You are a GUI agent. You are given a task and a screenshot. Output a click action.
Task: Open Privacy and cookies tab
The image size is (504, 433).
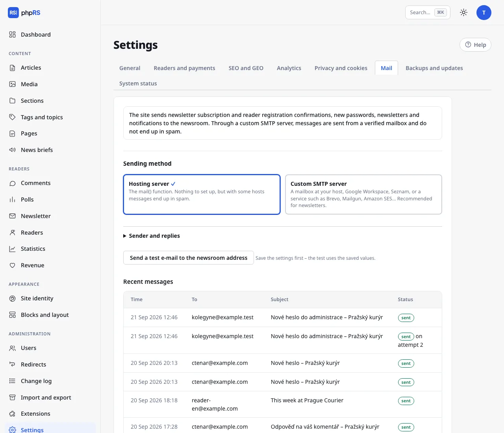[x=341, y=68]
